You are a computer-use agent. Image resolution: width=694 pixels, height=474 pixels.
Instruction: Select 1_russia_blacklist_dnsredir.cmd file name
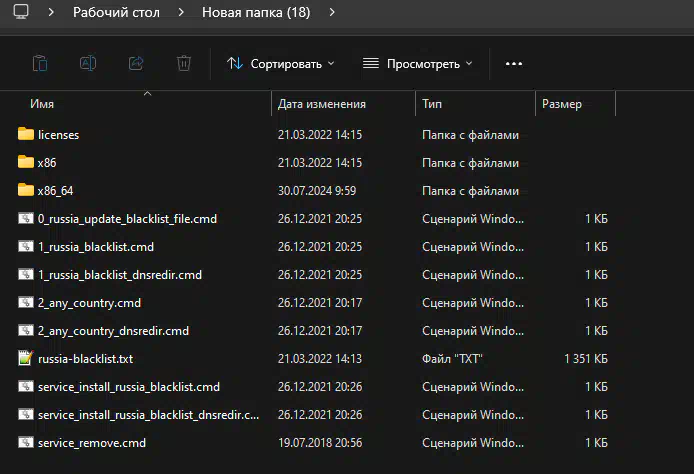(120, 274)
